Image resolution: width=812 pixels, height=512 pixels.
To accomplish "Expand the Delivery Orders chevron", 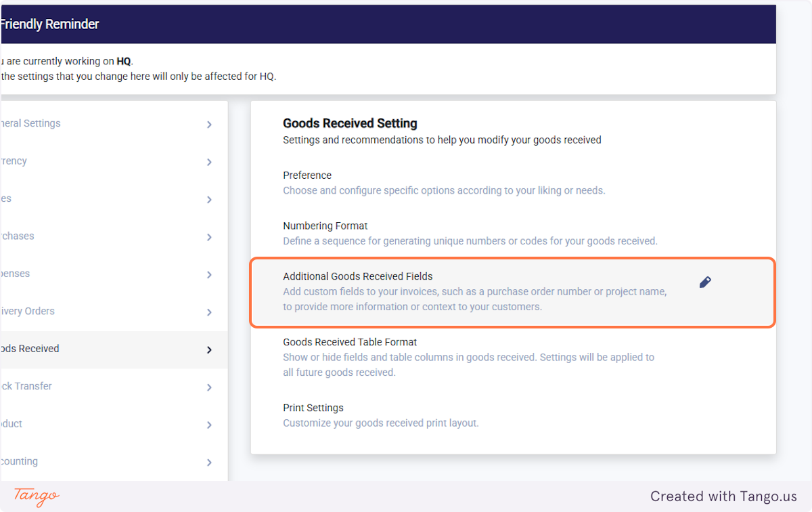I will 209,312.
